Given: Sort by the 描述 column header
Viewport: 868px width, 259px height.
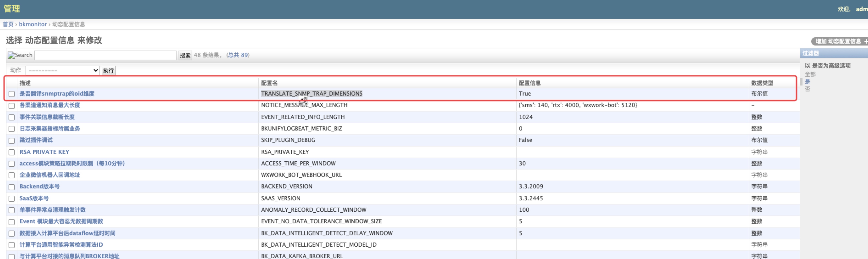Looking at the screenshot, I should 25,83.
